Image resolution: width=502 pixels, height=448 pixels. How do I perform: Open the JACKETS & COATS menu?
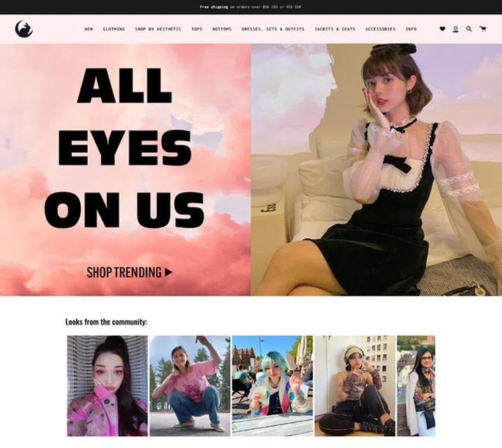(335, 29)
